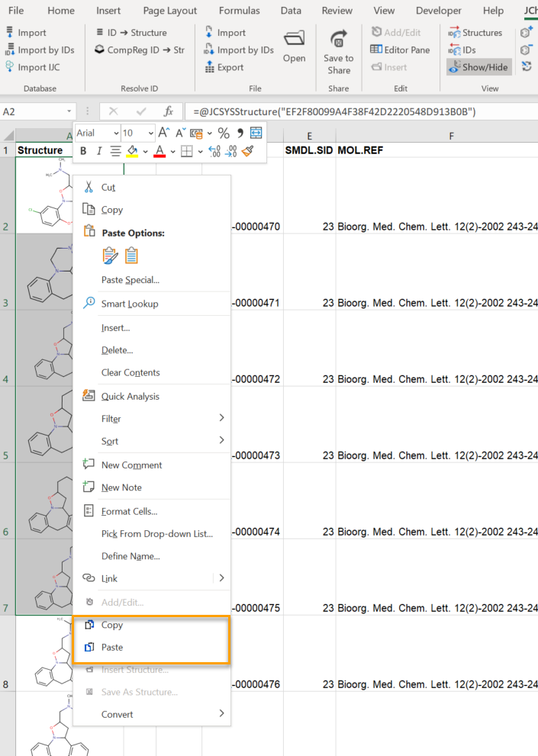
Task: Click the Open folder icon in File group
Action: point(294,40)
